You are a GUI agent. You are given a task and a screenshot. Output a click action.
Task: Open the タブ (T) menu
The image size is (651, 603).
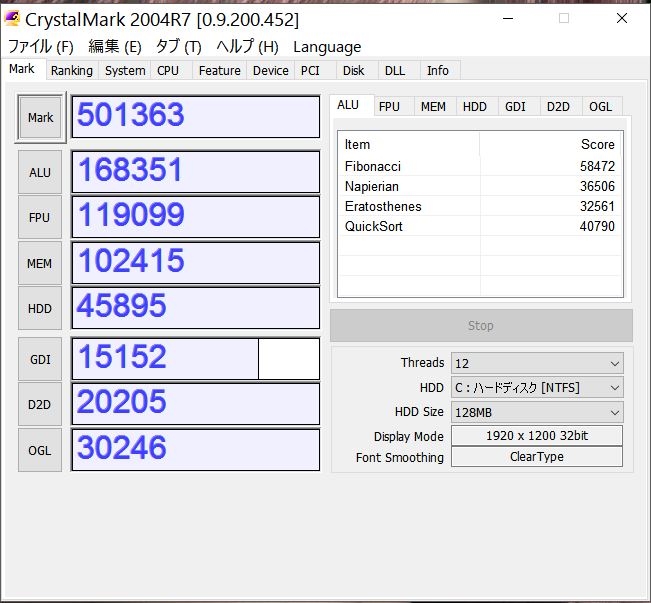click(x=178, y=47)
